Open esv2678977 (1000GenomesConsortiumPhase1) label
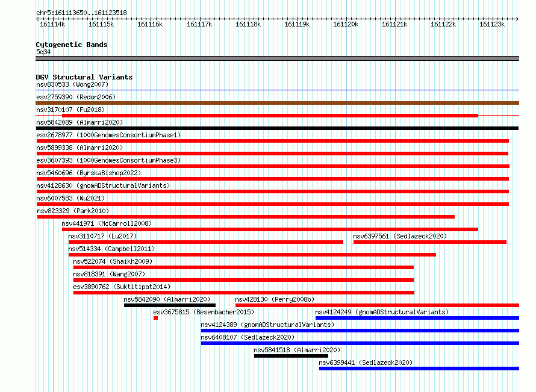The width and height of the screenshot is (536, 392). [108, 135]
